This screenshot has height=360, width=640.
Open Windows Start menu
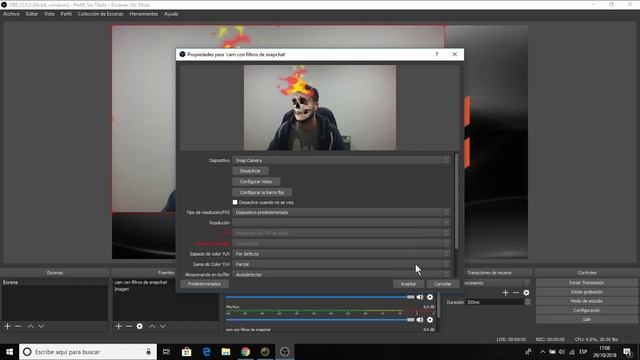point(9,352)
